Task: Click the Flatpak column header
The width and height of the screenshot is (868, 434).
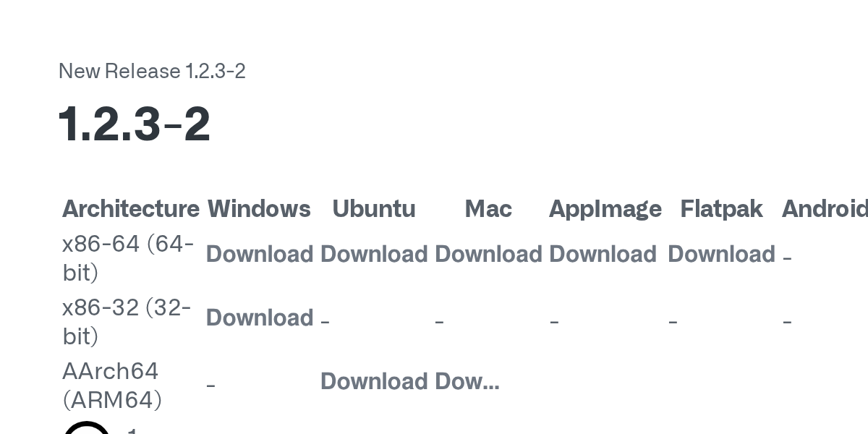Action: [721, 209]
